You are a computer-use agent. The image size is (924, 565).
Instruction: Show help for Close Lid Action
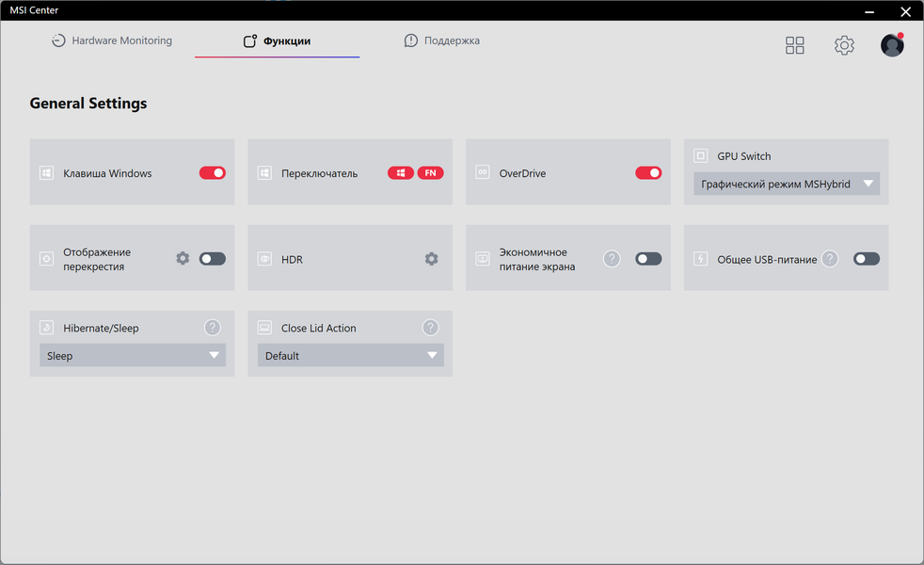coord(430,328)
